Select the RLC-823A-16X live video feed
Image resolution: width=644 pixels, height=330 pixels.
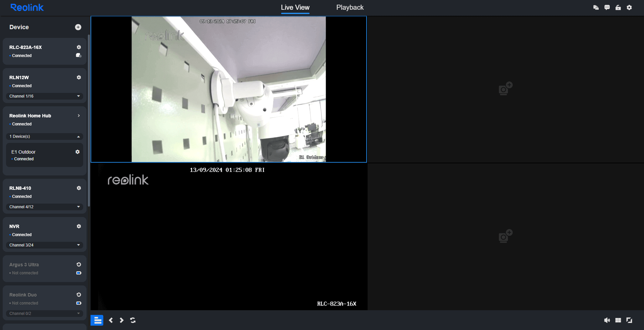click(x=229, y=237)
